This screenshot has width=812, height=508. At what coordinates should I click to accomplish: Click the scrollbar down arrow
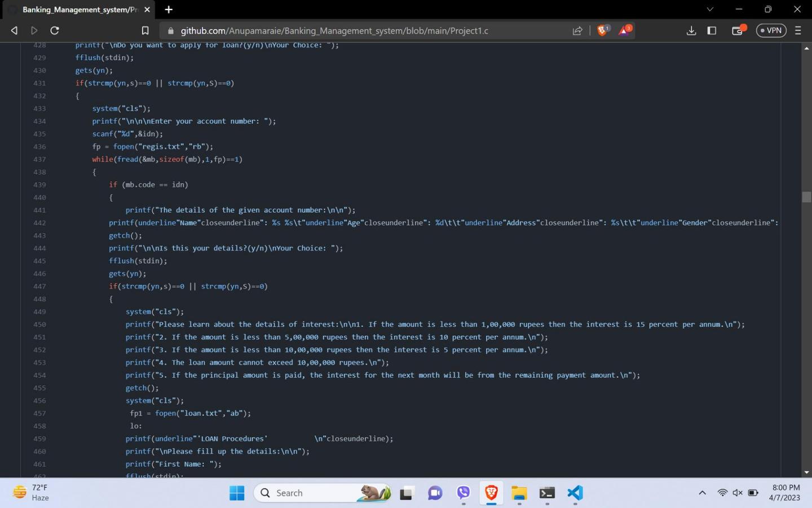click(x=806, y=472)
